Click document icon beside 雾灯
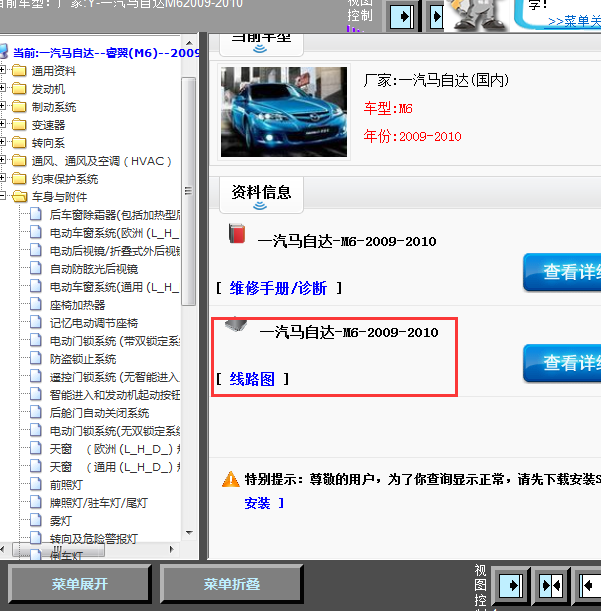Viewport: 601px width, 611px height. pos(36,520)
